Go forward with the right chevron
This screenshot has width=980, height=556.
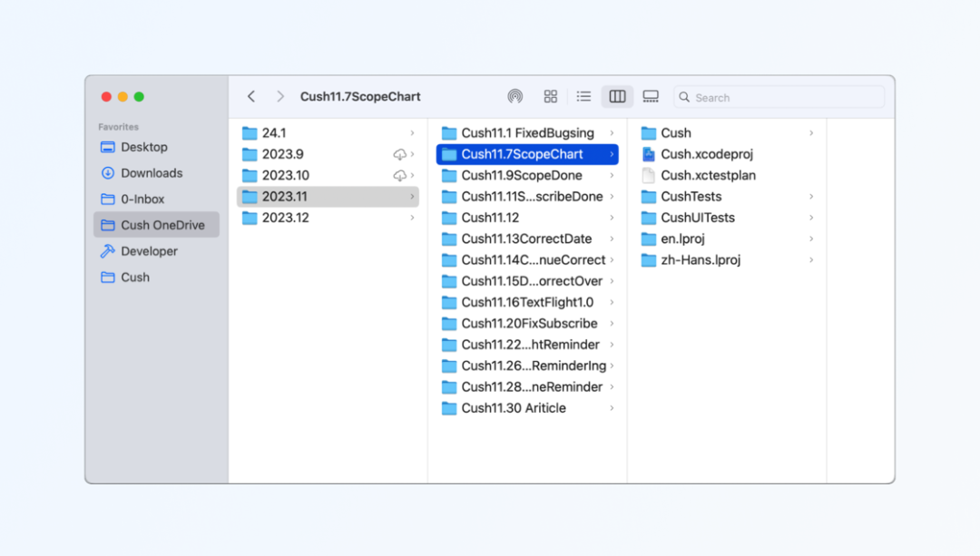coord(280,97)
